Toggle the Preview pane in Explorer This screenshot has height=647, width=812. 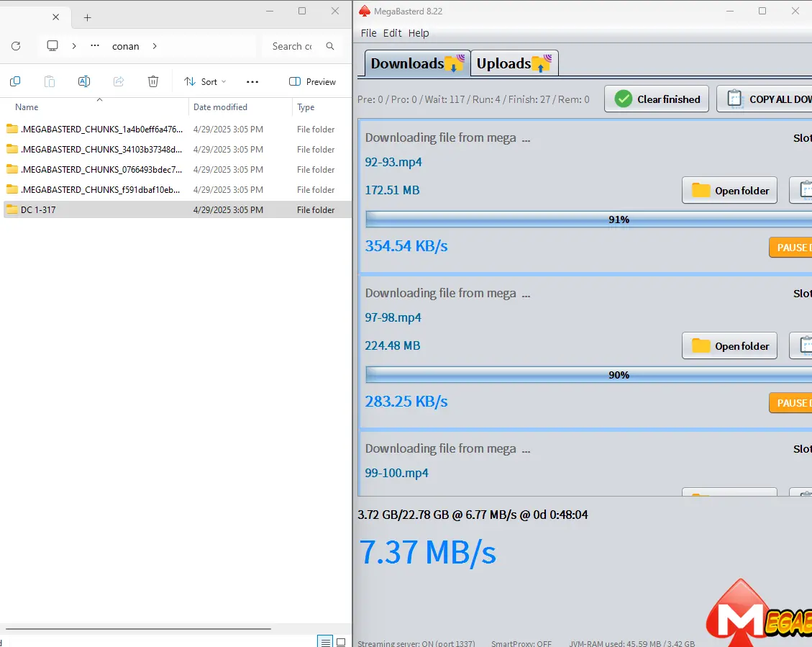(312, 82)
